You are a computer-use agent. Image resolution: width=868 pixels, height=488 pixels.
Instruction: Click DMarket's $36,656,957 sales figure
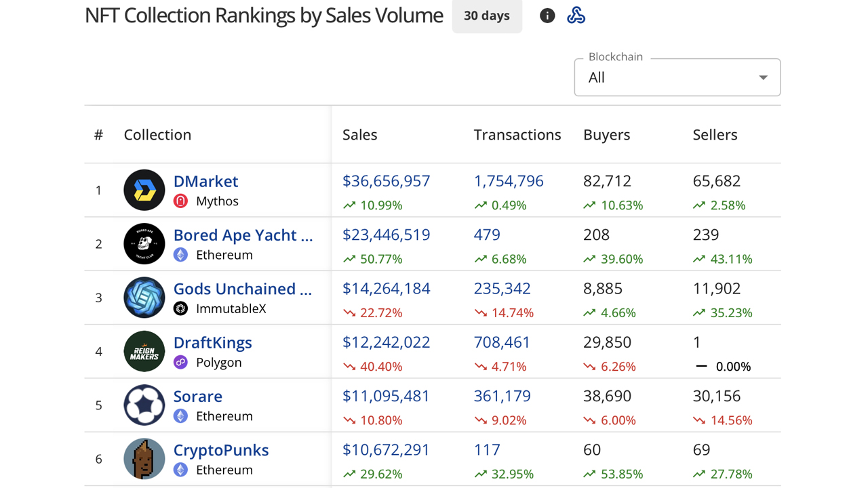pyautogui.click(x=386, y=181)
